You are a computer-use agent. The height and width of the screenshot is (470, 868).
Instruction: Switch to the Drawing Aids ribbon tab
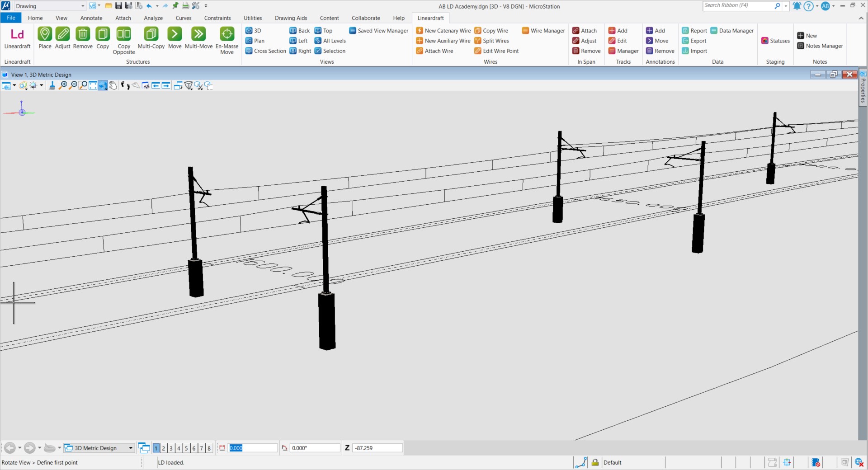coord(291,18)
